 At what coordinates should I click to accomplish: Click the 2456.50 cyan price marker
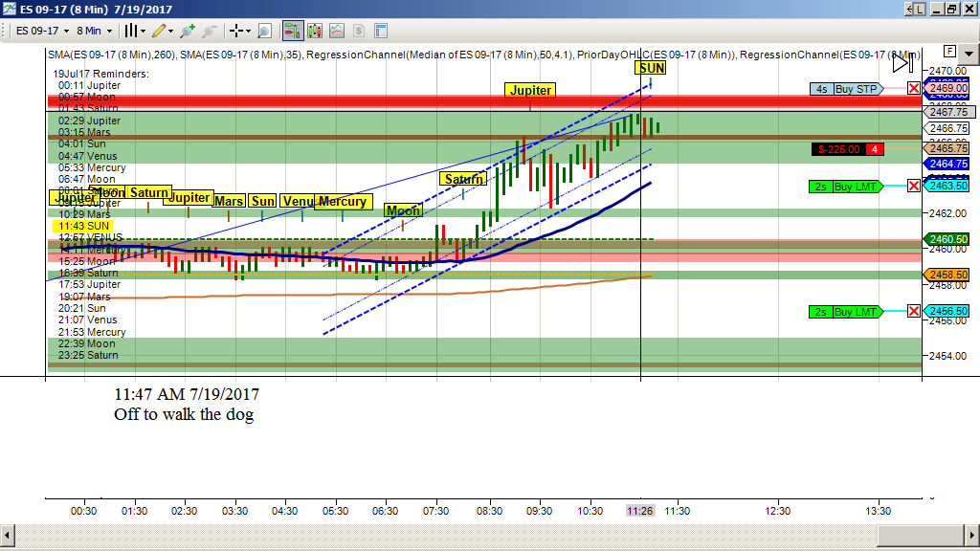tap(947, 311)
